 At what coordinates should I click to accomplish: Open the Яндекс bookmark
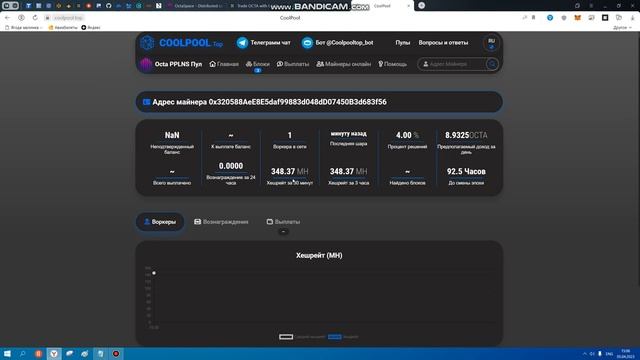coord(91,27)
